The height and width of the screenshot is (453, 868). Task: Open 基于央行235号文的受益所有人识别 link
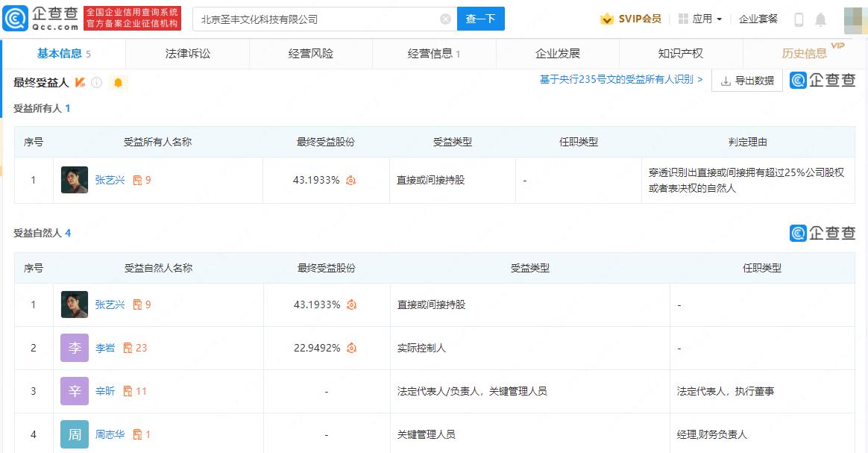tap(621, 79)
